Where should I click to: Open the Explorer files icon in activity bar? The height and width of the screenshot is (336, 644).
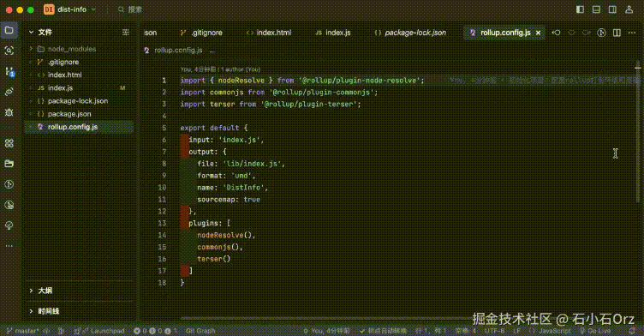click(9, 30)
